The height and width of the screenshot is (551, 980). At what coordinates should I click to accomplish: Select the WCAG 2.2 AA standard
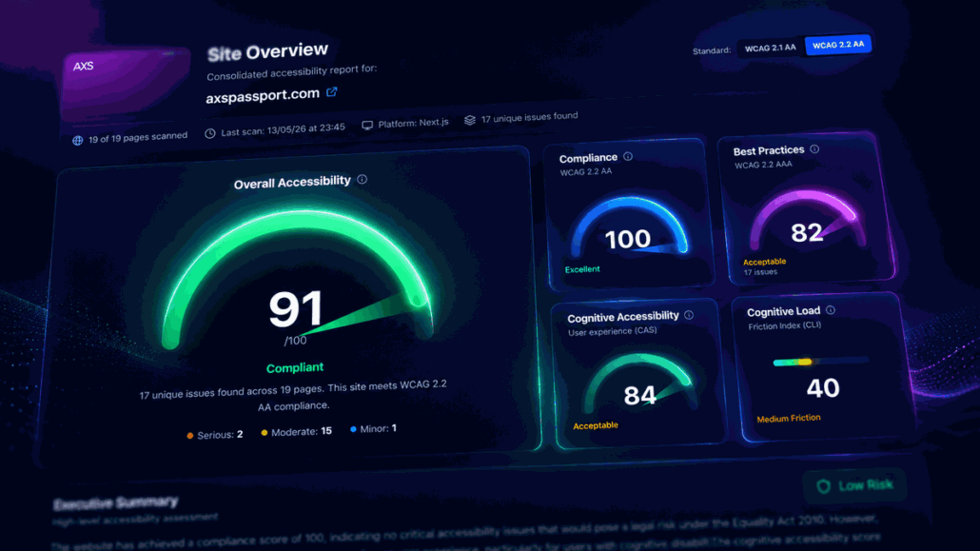pyautogui.click(x=838, y=45)
